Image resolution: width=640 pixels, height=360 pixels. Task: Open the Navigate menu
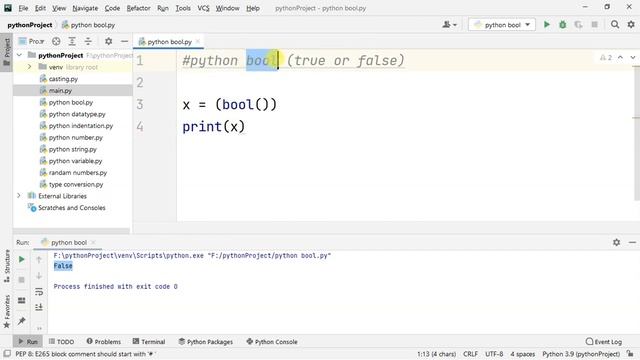[85, 8]
